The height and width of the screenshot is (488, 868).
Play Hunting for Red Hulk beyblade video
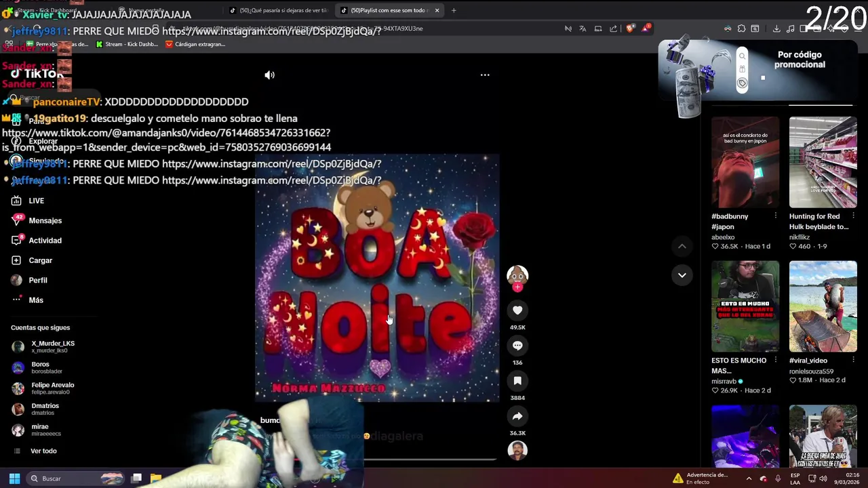823,162
